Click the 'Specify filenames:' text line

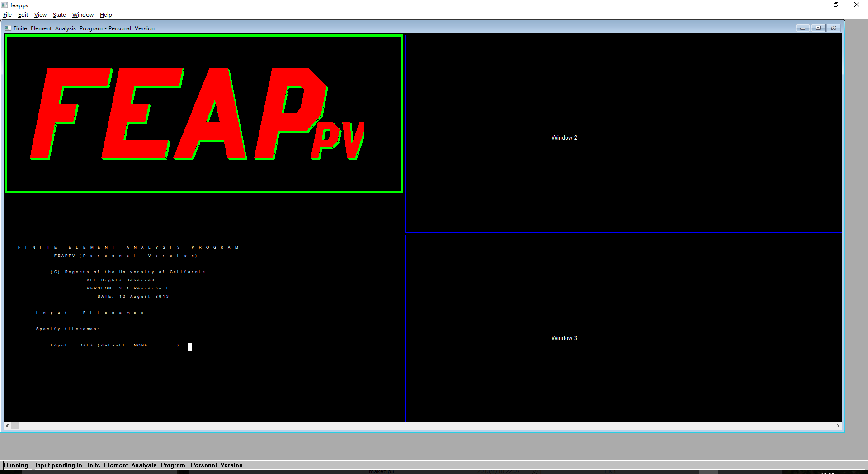pos(68,329)
